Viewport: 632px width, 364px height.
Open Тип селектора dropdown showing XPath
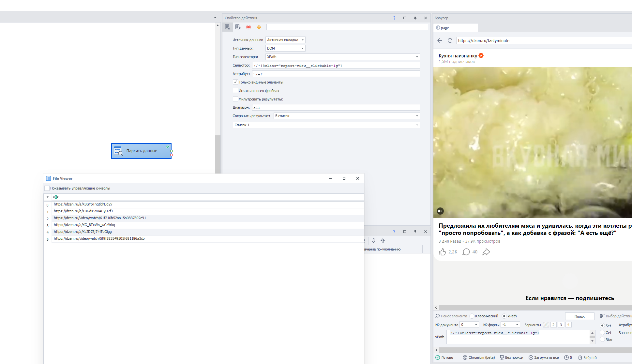pyautogui.click(x=342, y=57)
